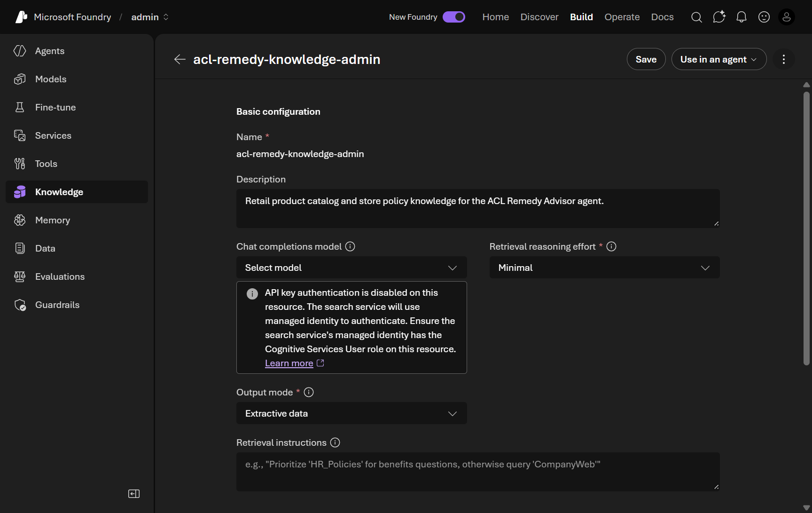Open Services in the sidebar
The height and width of the screenshot is (513, 812).
pyautogui.click(x=77, y=135)
